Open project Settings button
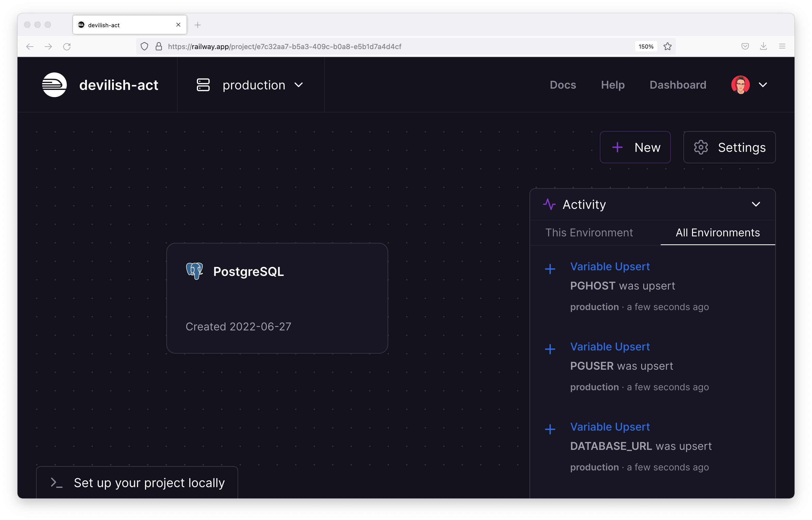Viewport: 812px width, 520px height. coord(729,147)
